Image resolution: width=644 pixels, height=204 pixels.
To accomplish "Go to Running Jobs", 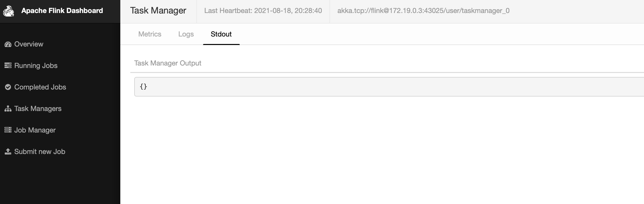I will 36,65.
